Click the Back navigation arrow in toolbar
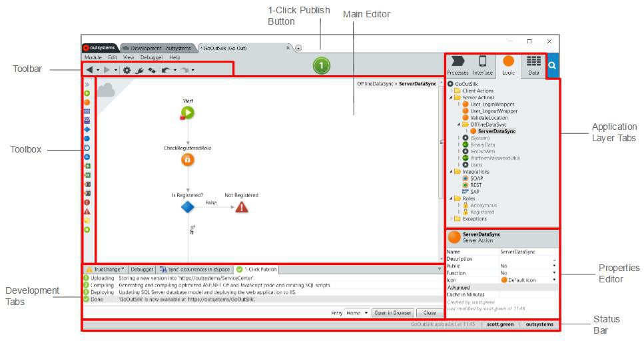 click(89, 70)
